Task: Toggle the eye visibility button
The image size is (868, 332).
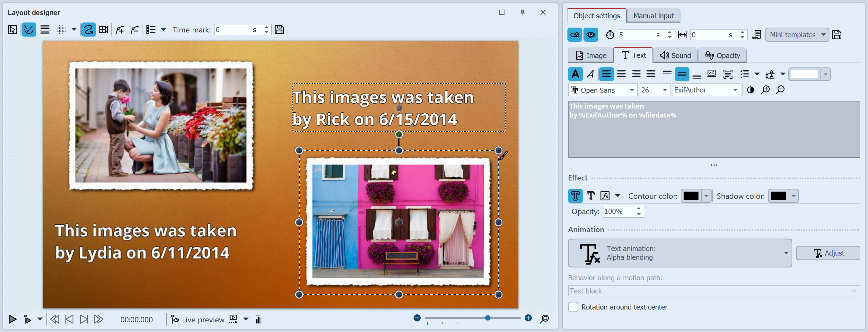Action: coord(591,35)
